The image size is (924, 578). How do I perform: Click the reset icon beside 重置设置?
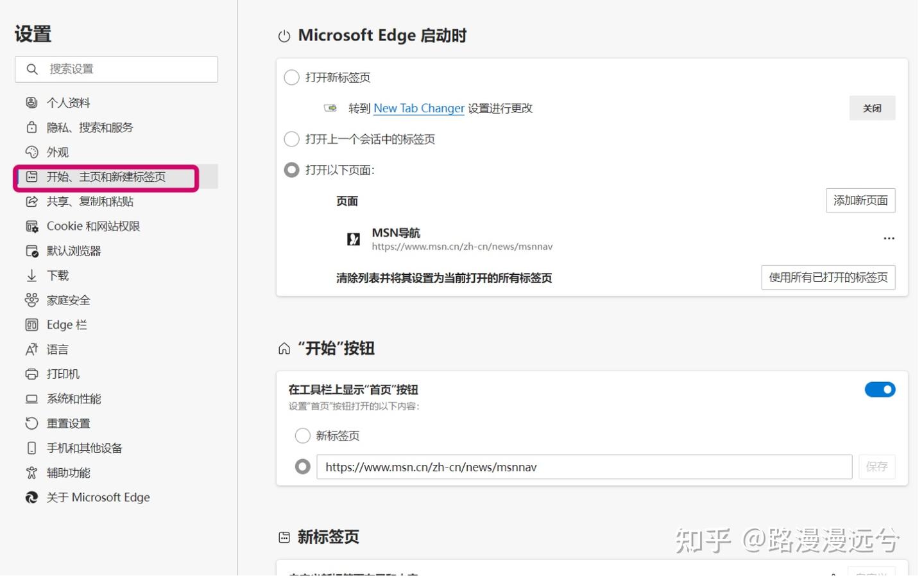31,423
